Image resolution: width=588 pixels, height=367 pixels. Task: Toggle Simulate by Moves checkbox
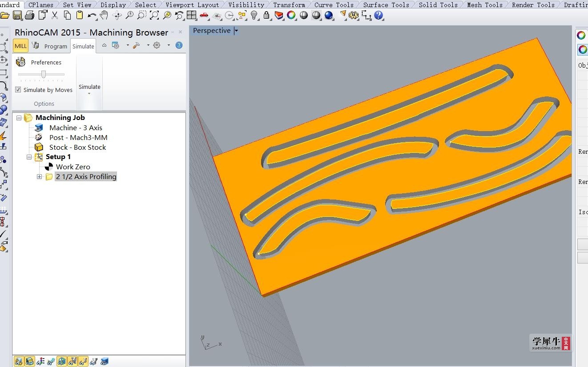[x=18, y=90]
